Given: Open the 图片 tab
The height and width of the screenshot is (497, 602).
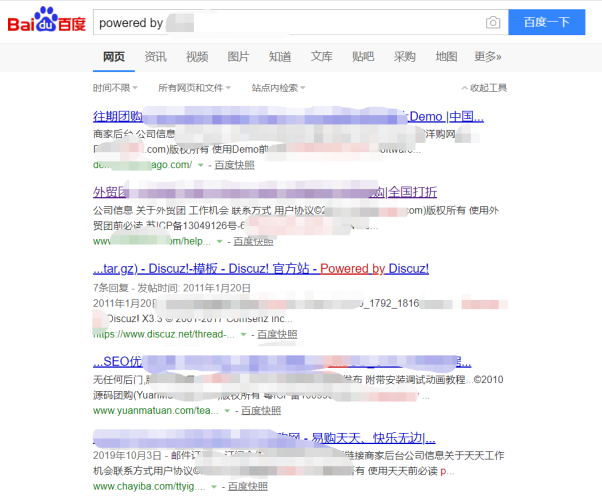Looking at the screenshot, I should [238, 57].
